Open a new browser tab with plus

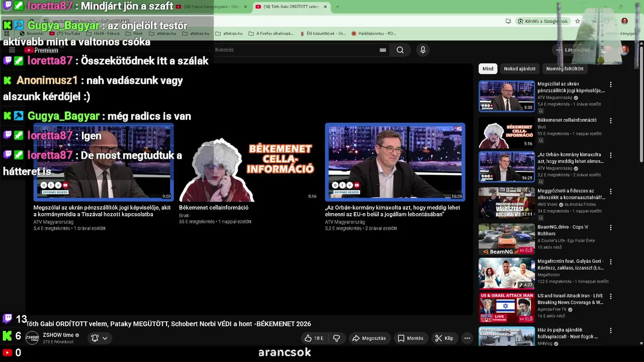(337, 7)
